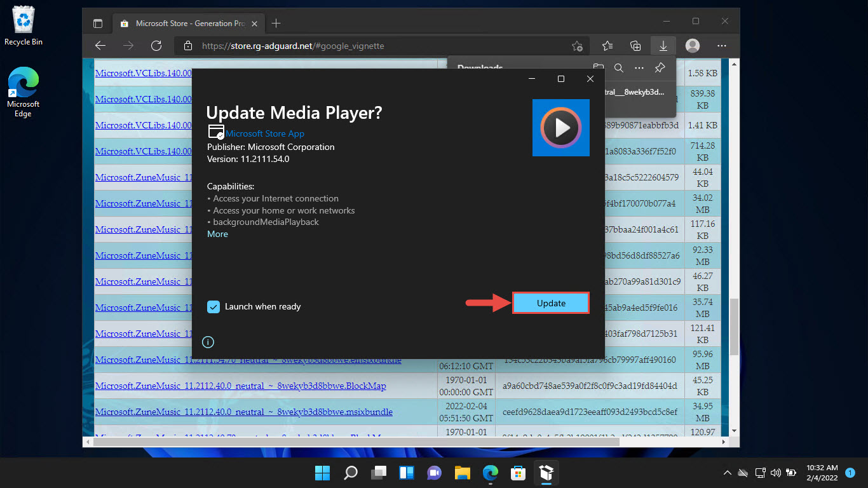
Task: Open File Explorer from taskbar
Action: [462, 473]
